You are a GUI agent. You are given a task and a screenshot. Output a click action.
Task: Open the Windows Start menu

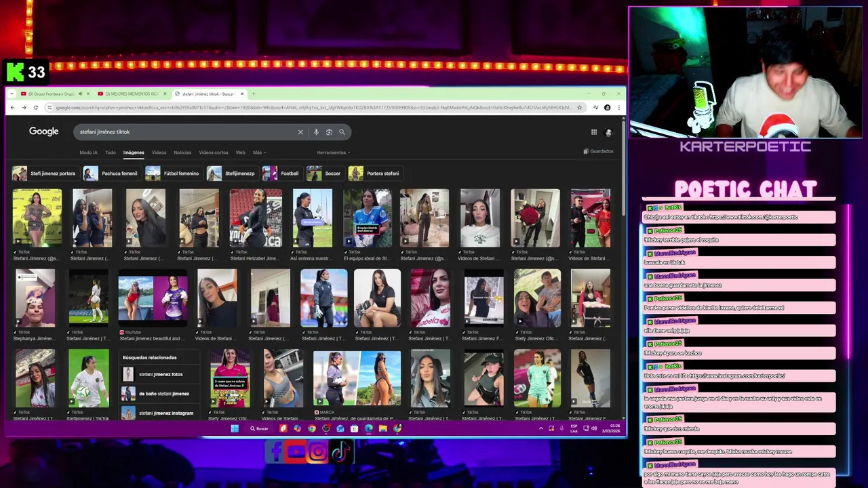coord(235,428)
